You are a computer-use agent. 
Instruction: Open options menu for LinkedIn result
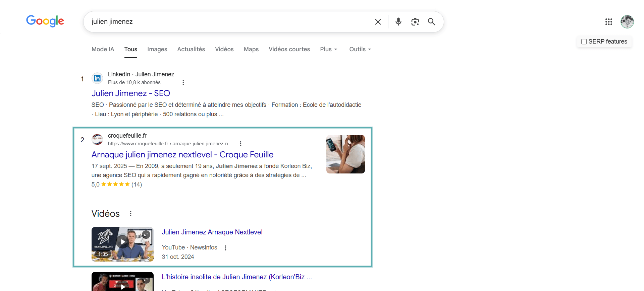(183, 82)
